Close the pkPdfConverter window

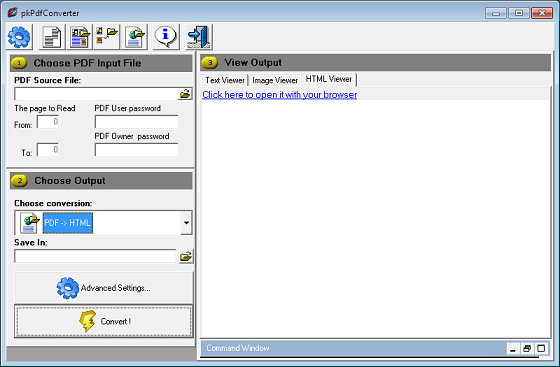(542, 13)
